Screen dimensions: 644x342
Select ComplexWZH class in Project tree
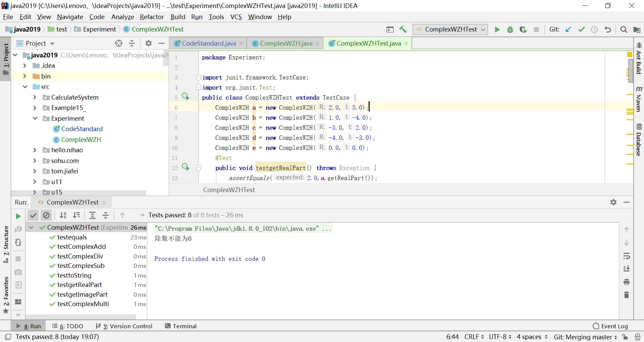(81, 139)
